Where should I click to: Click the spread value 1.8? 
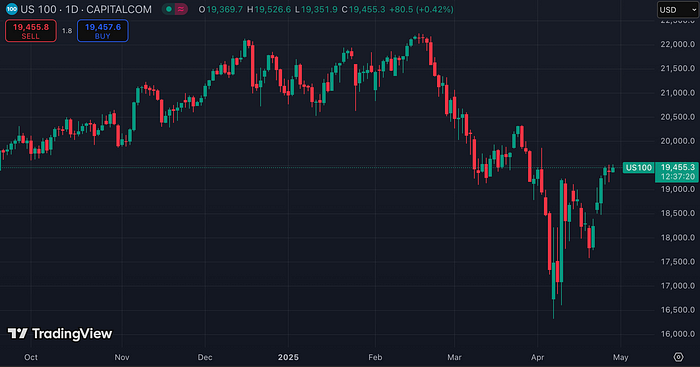click(x=67, y=31)
